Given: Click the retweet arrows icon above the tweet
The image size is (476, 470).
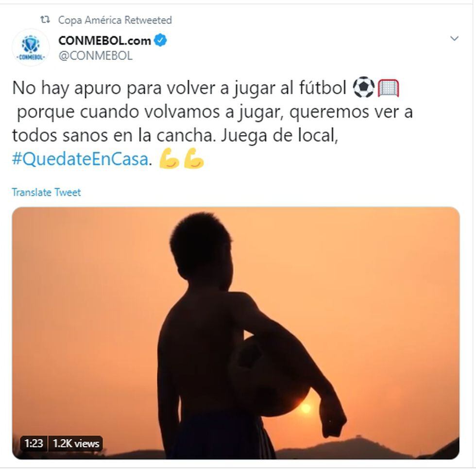Looking at the screenshot, I should pyautogui.click(x=45, y=20).
